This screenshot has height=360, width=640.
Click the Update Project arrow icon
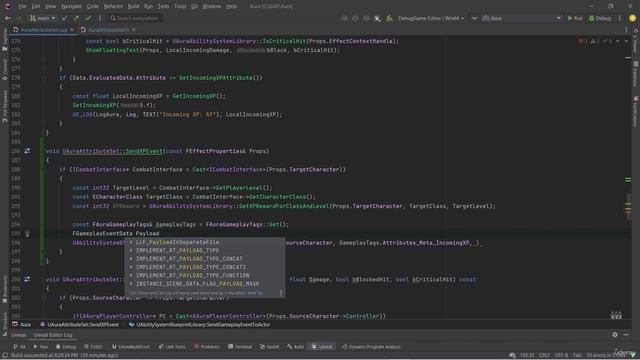coord(64,18)
